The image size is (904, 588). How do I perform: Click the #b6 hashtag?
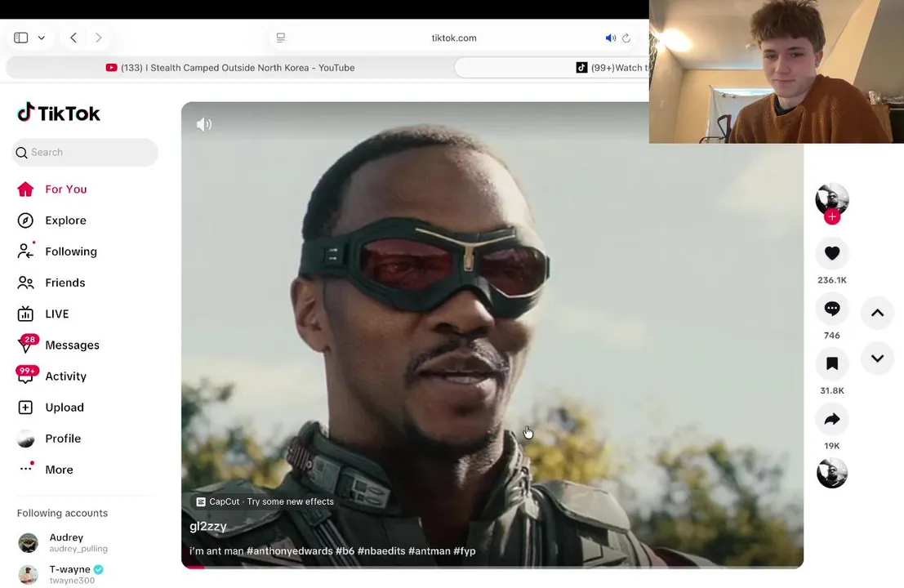click(345, 551)
